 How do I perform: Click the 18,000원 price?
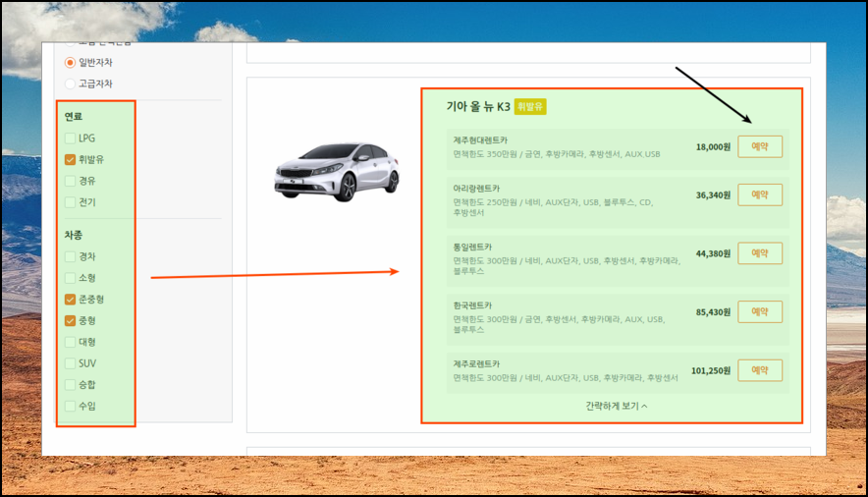click(x=713, y=147)
